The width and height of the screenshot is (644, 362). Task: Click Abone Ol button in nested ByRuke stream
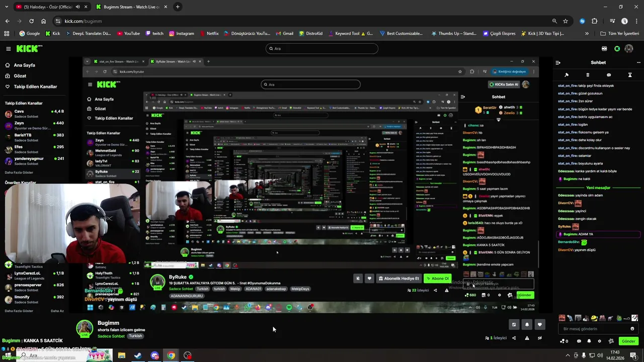[437, 279]
